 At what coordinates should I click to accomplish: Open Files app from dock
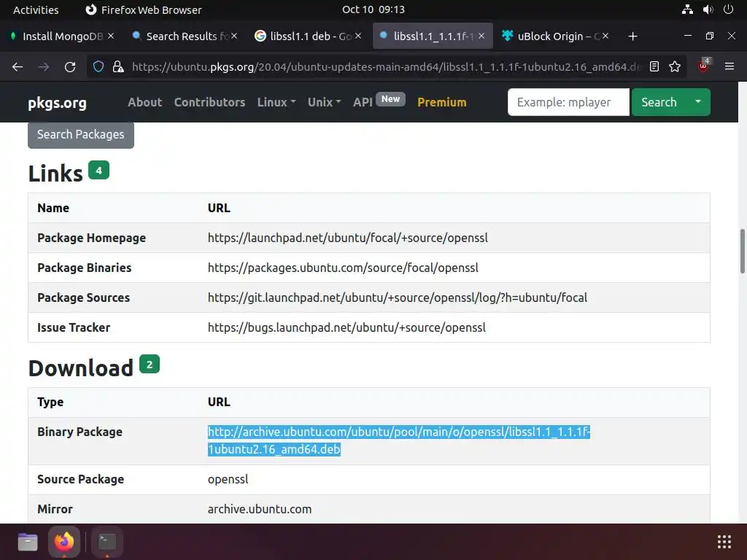[x=28, y=542]
